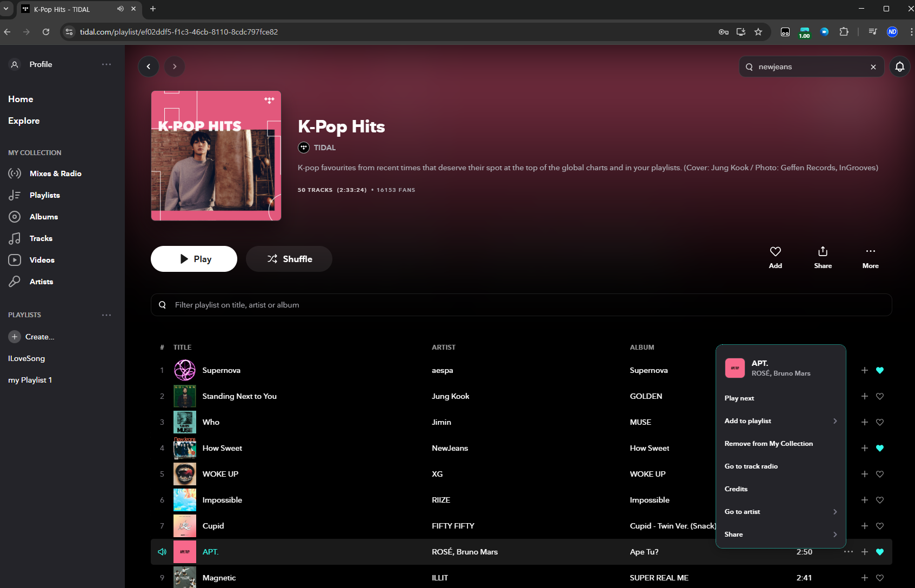Select Go to track radio
The height and width of the screenshot is (588, 915).
click(x=781, y=466)
